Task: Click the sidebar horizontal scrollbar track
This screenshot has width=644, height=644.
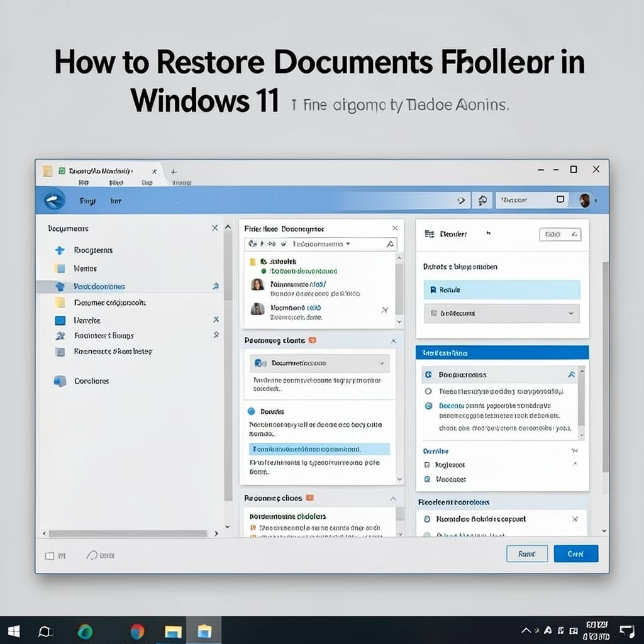Action: coord(128,533)
